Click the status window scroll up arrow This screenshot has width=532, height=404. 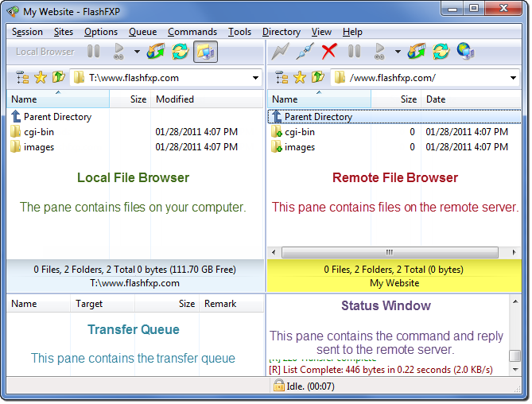click(515, 301)
